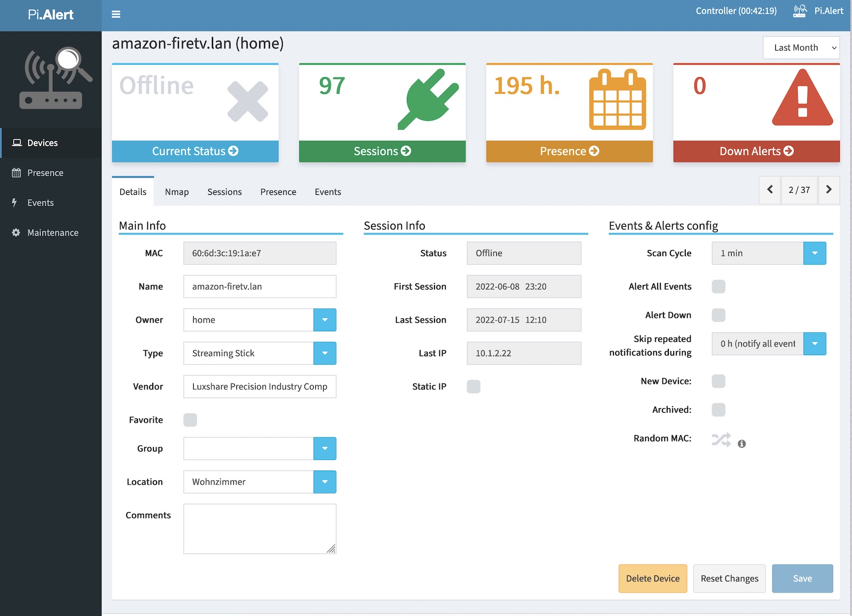Click the red Down Alerts warning icon

pyautogui.click(x=802, y=98)
